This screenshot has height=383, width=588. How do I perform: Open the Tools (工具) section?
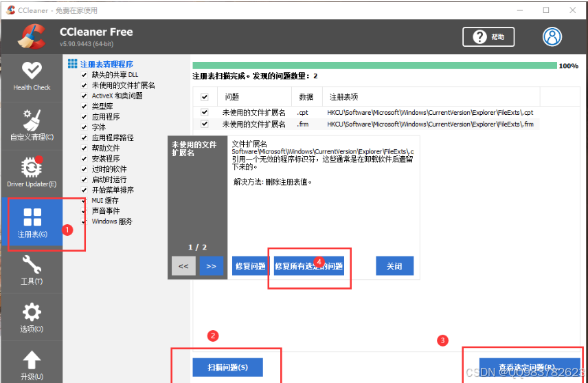click(32, 270)
